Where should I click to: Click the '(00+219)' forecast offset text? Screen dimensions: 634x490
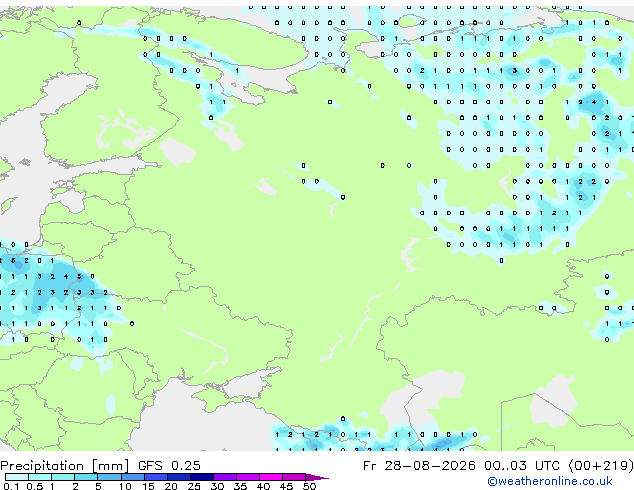point(601,466)
